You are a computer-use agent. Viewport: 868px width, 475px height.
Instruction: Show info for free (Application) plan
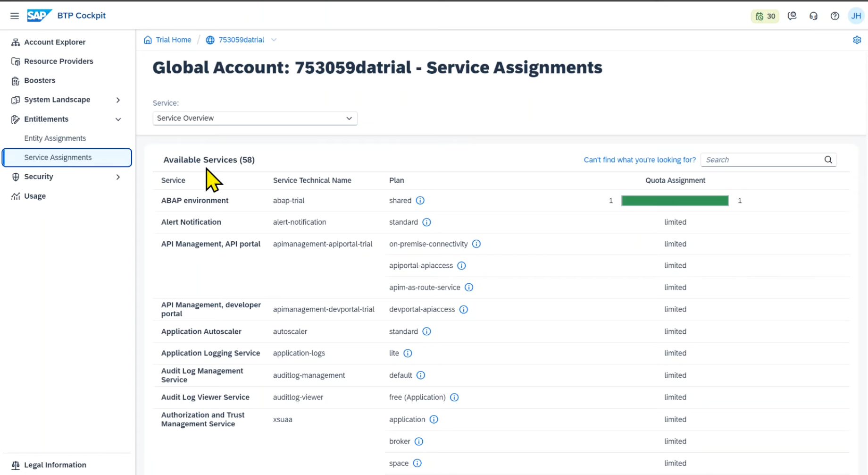click(x=454, y=398)
